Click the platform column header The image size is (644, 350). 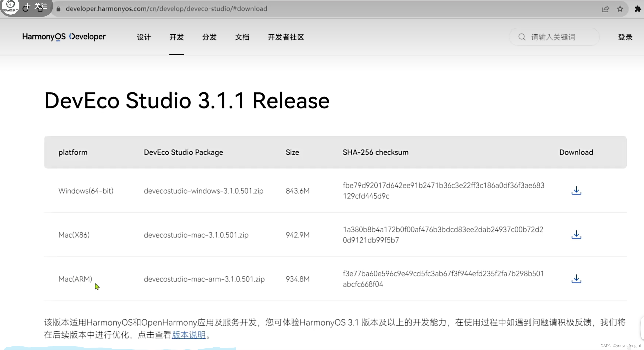(73, 152)
